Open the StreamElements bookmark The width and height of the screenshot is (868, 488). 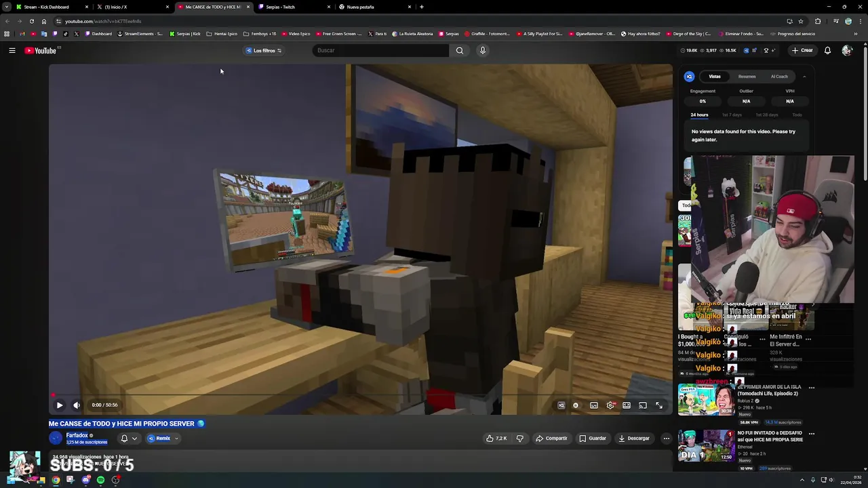141,34
